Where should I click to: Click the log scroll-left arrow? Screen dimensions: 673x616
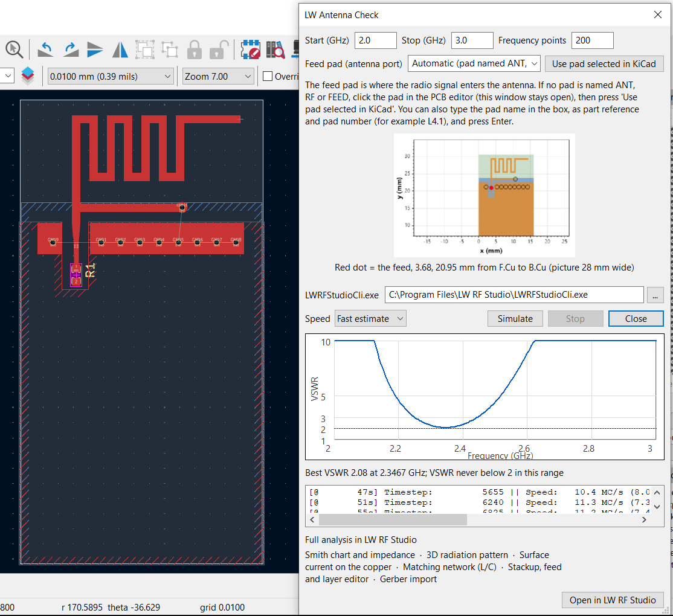point(312,520)
